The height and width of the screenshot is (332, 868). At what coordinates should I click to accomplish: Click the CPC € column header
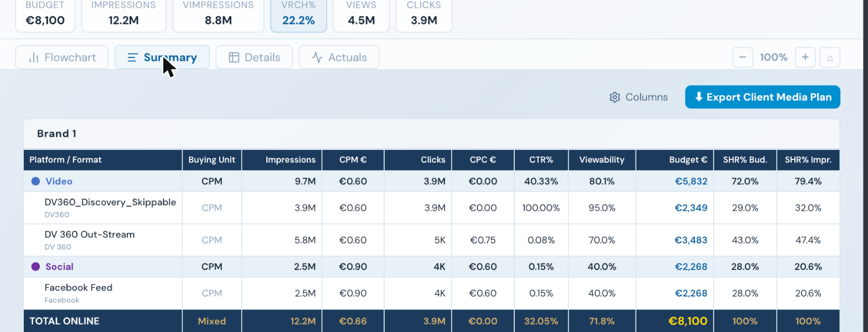pyautogui.click(x=483, y=160)
